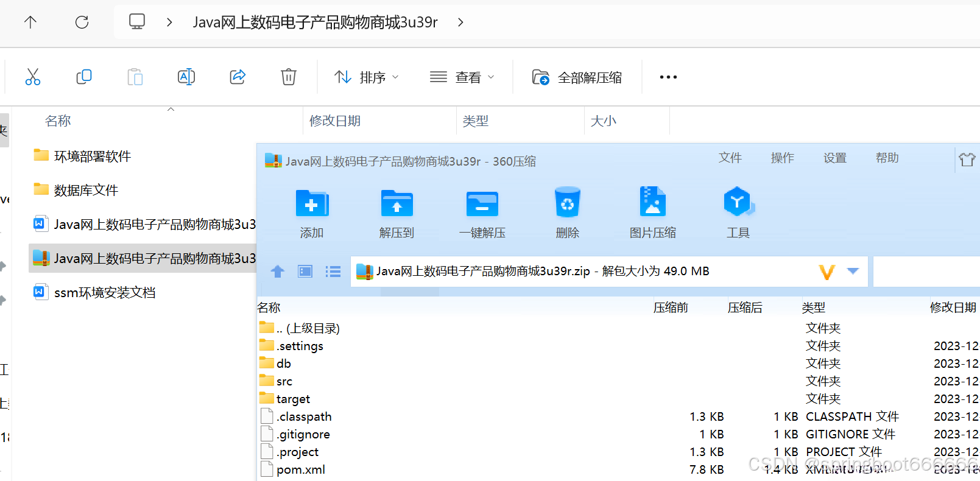The height and width of the screenshot is (481, 980).
Task: Select the .project file in archive
Action: [x=618, y=452]
